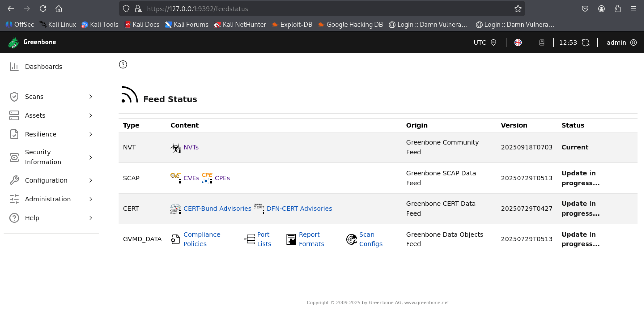The height and width of the screenshot is (311, 644).
Task: Click the CVE icon in SCAP row
Action: (x=176, y=178)
